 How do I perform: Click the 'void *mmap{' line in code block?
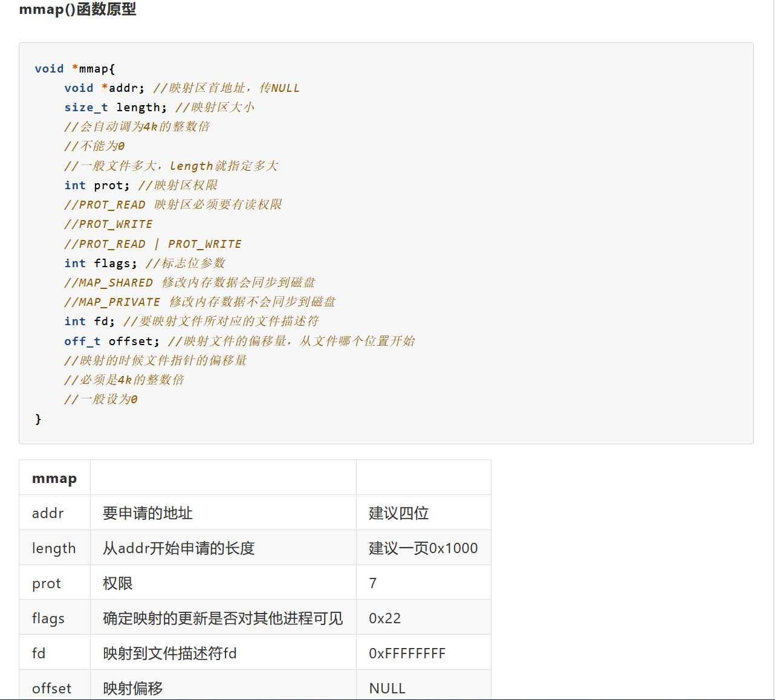74,68
